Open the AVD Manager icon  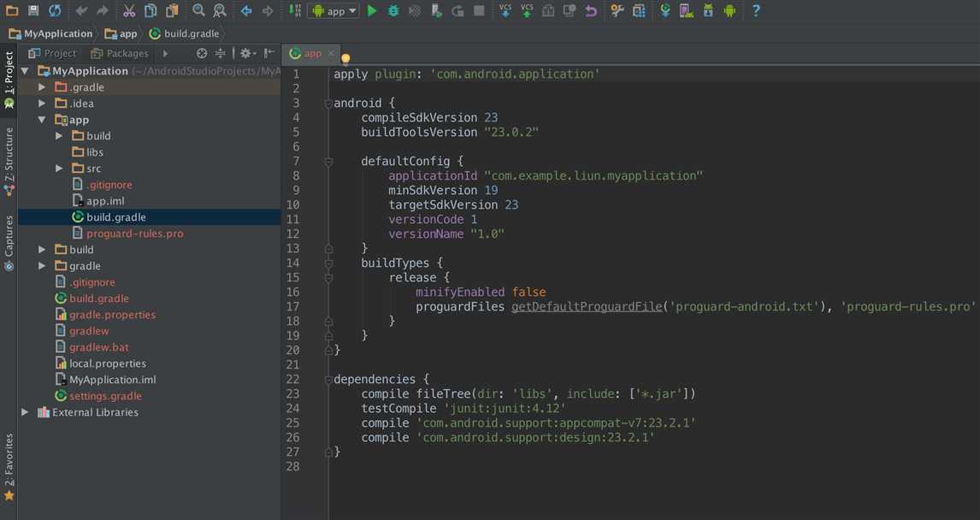tap(686, 10)
